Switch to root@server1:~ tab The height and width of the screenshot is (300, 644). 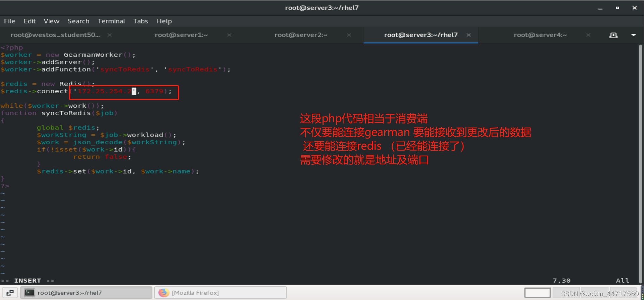click(x=181, y=35)
